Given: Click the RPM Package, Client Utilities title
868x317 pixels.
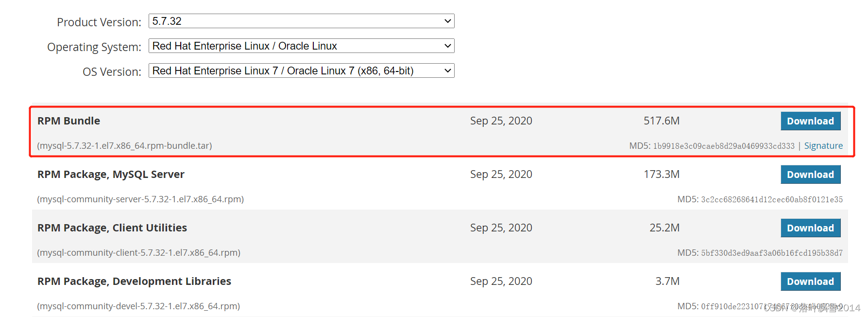Looking at the screenshot, I should [x=112, y=228].
